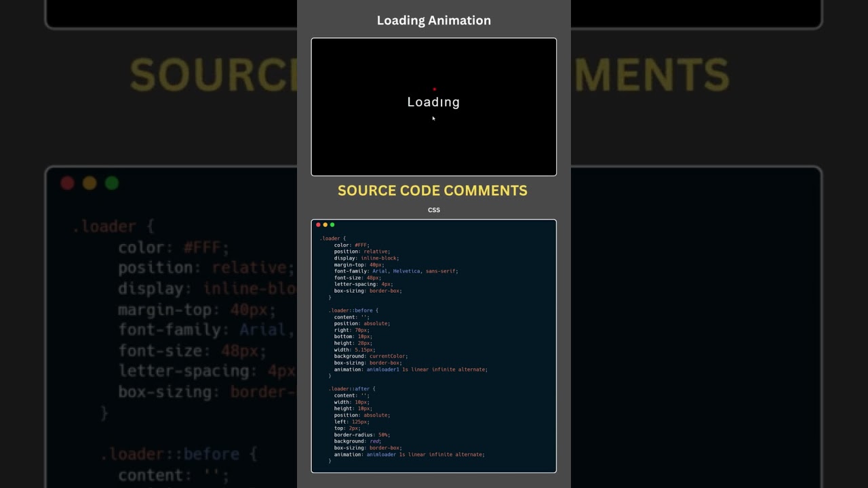Click the white "Loading" text in preview
Screen dimensions: 868x488
pos(433,102)
